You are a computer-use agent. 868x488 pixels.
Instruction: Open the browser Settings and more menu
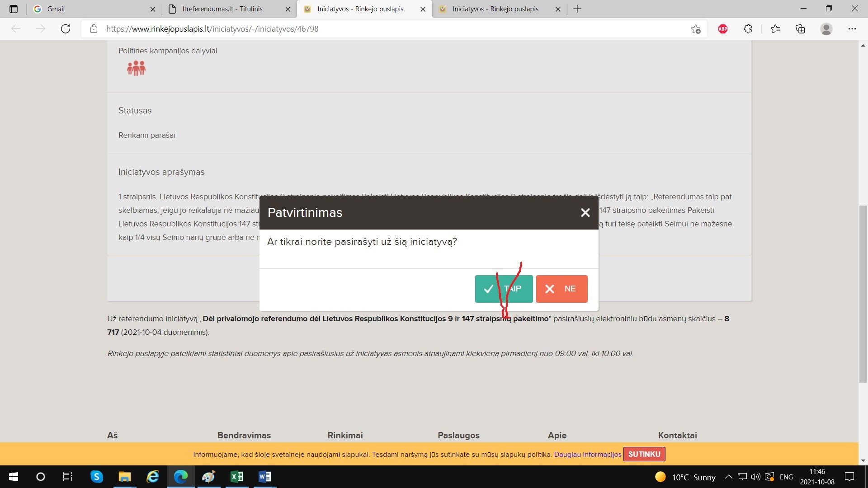(x=852, y=29)
